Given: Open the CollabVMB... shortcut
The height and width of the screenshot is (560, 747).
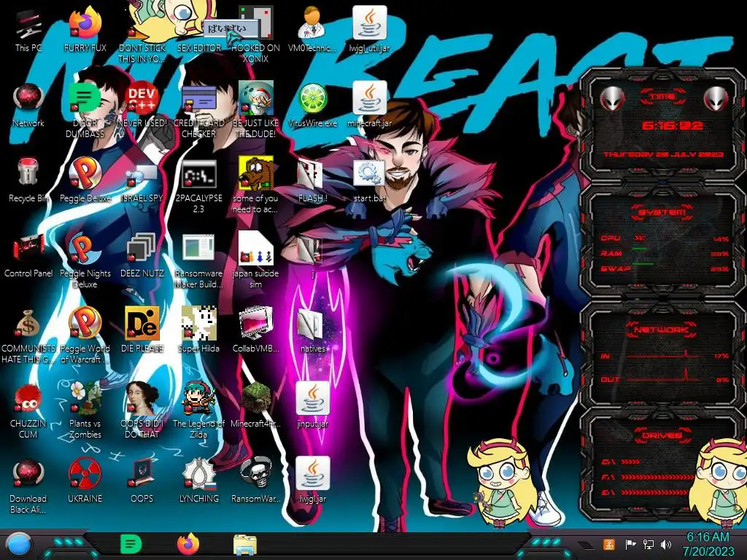Looking at the screenshot, I should coord(255,330).
